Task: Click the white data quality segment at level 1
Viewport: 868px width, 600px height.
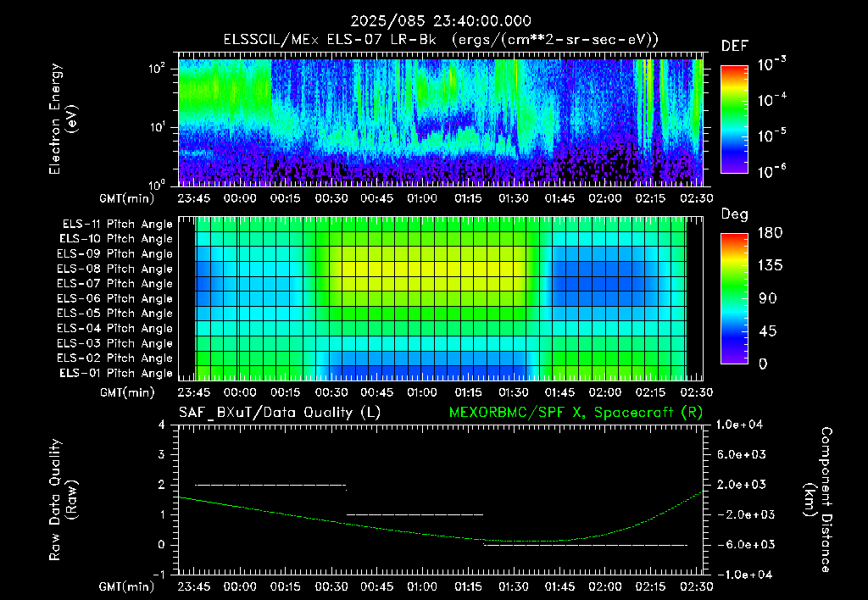Action: pos(415,514)
